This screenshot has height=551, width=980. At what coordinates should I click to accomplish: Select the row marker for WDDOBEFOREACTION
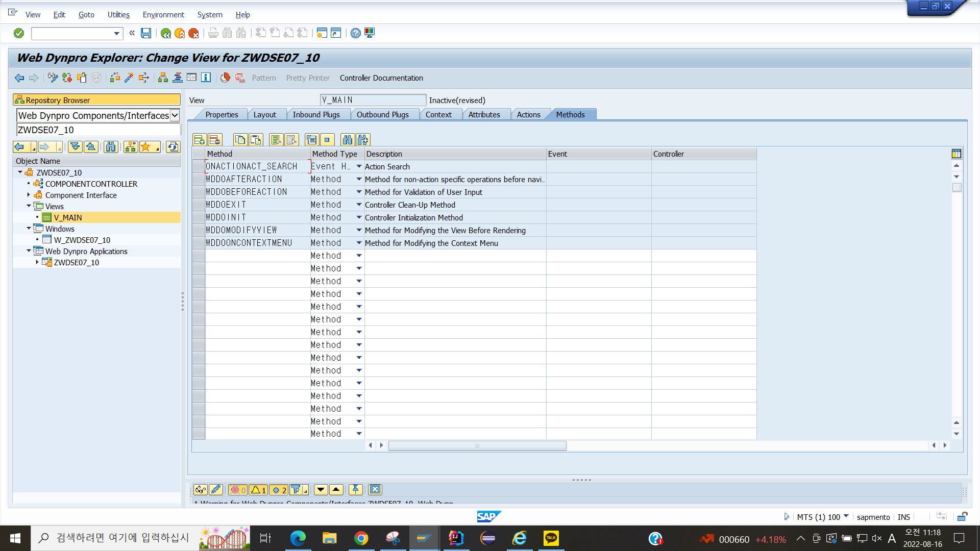coord(199,192)
